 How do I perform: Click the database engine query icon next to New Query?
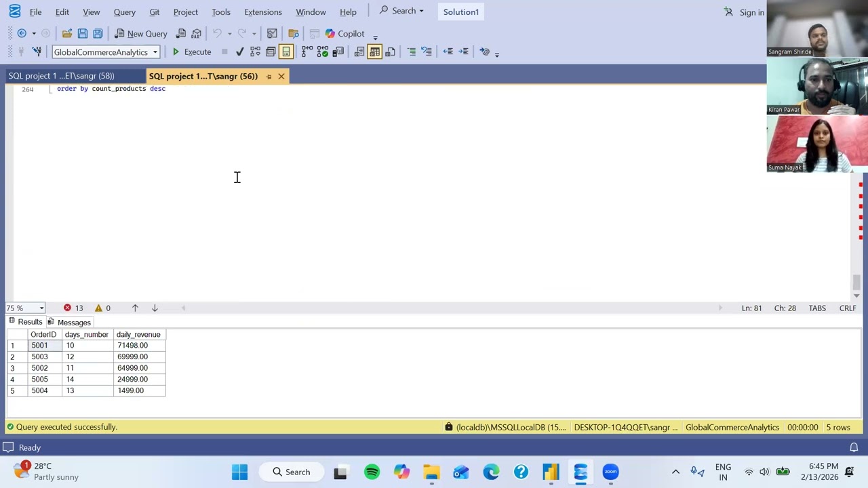tap(181, 33)
